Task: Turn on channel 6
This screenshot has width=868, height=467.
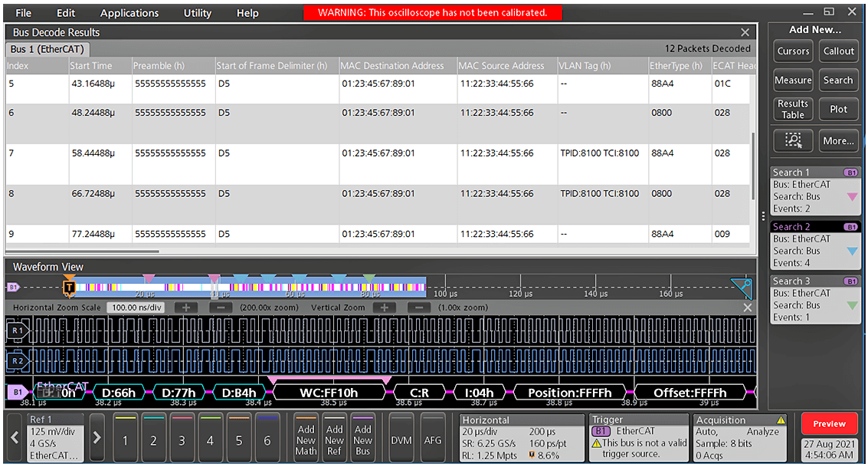Action: tap(267, 438)
